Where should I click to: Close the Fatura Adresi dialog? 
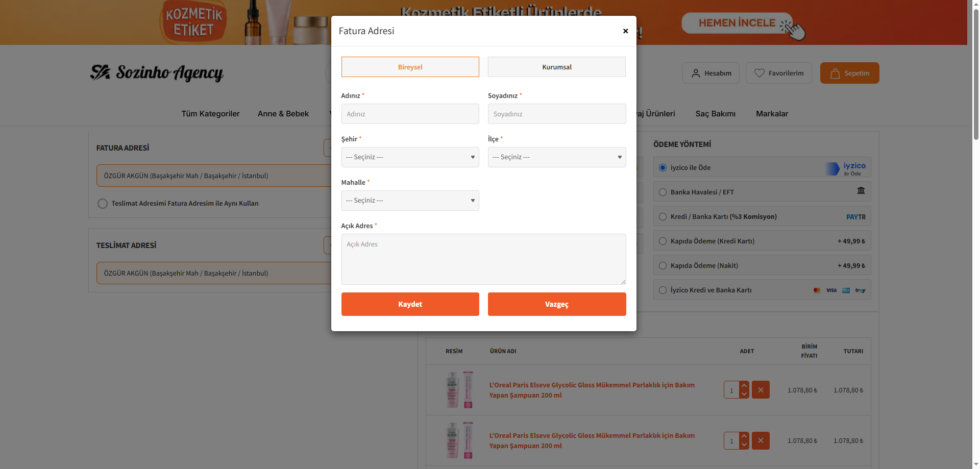click(625, 31)
